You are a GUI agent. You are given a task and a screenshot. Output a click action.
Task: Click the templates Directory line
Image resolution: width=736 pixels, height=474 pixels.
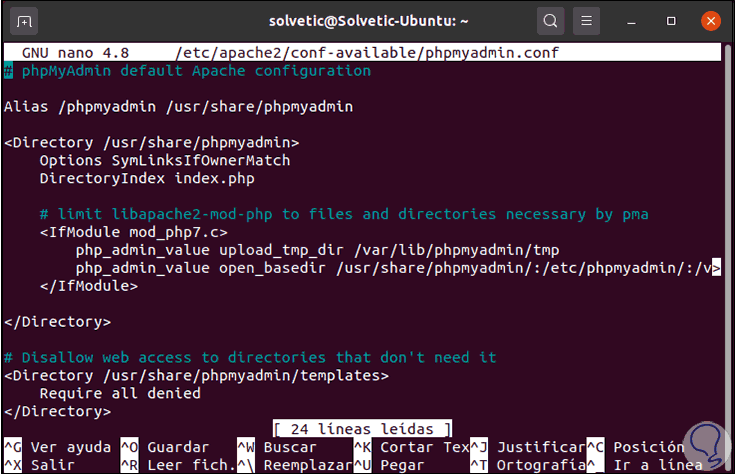[x=196, y=375]
